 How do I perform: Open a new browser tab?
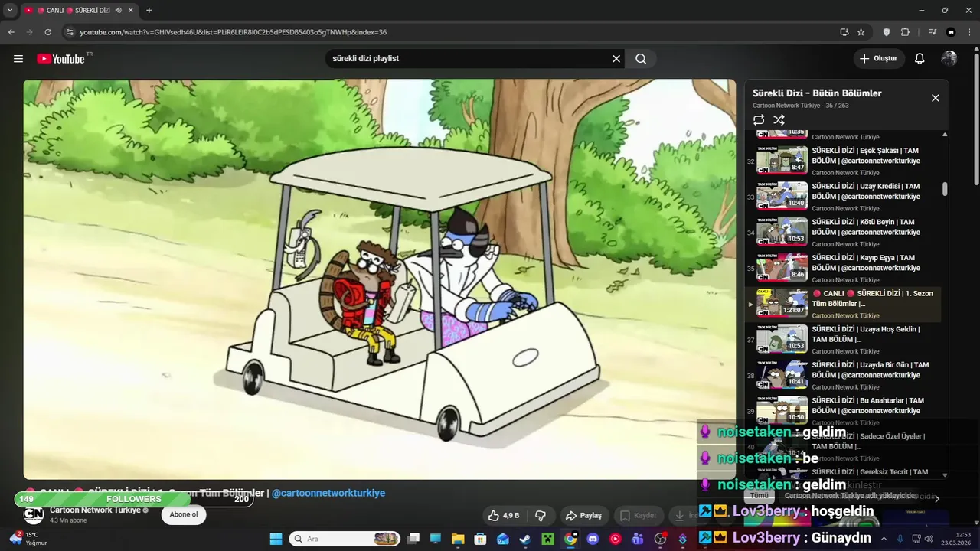coord(149,11)
